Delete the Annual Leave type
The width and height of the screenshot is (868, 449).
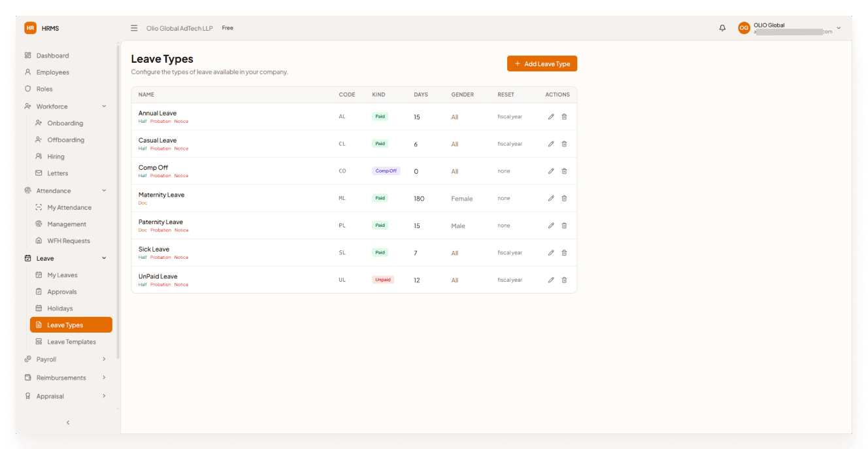click(564, 117)
